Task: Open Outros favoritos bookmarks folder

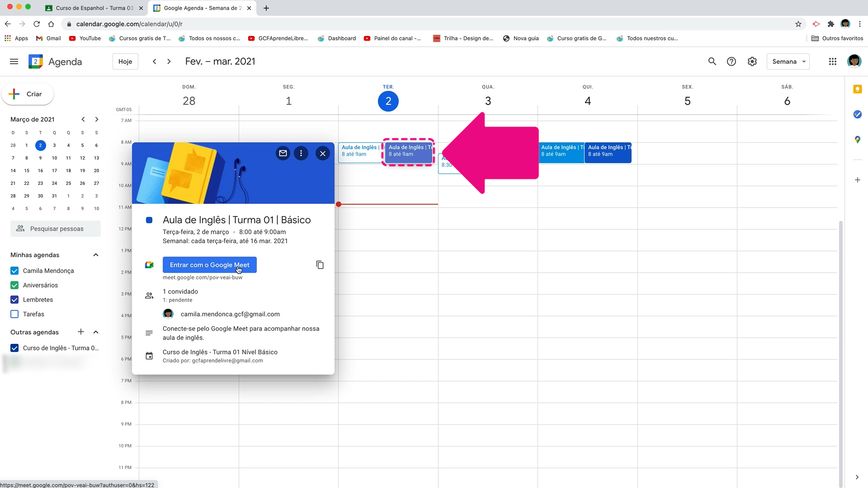Action: coord(837,38)
